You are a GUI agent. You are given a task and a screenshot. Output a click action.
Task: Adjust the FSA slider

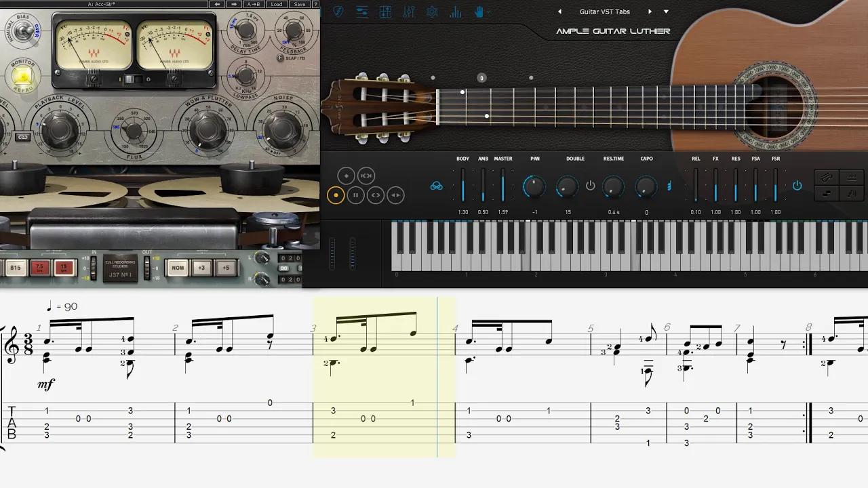[x=755, y=185]
